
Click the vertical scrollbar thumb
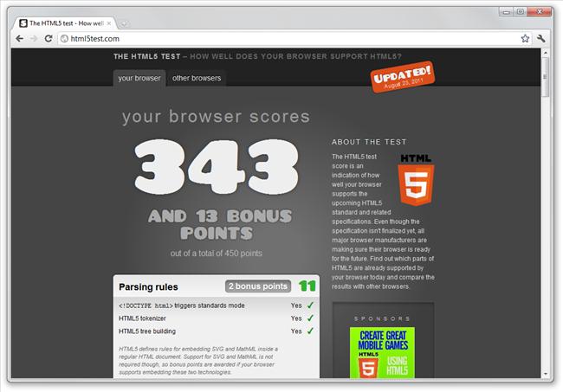tap(546, 77)
